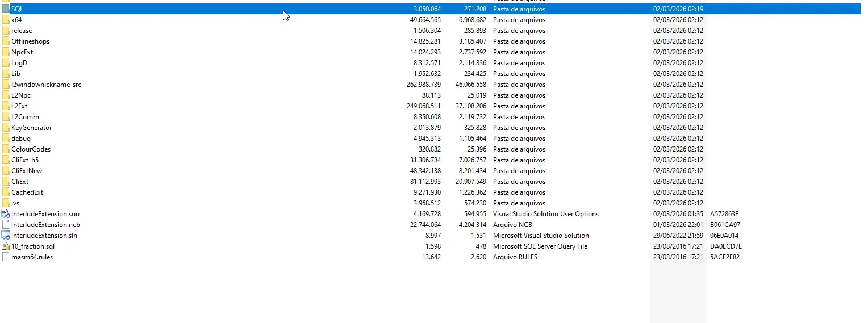Screen dimensions: 868x323
Task: Click the LogD folder icon
Action: [x=6, y=63]
